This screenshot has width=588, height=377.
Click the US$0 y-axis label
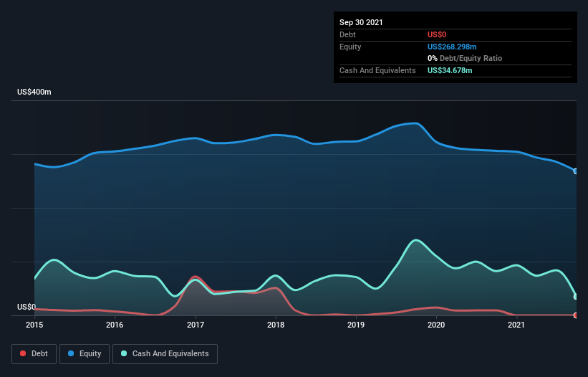click(26, 307)
